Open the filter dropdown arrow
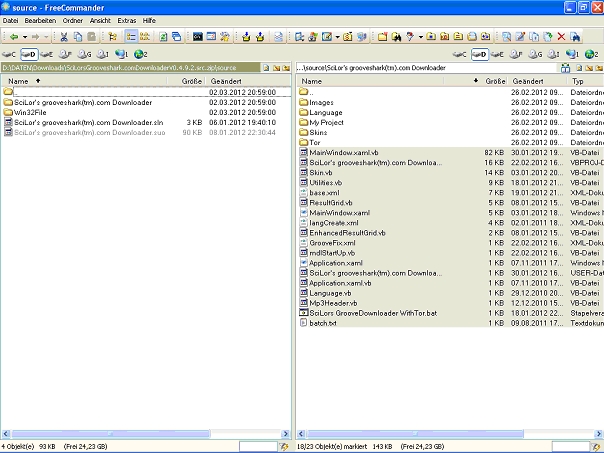The image size is (604, 453). point(421,37)
